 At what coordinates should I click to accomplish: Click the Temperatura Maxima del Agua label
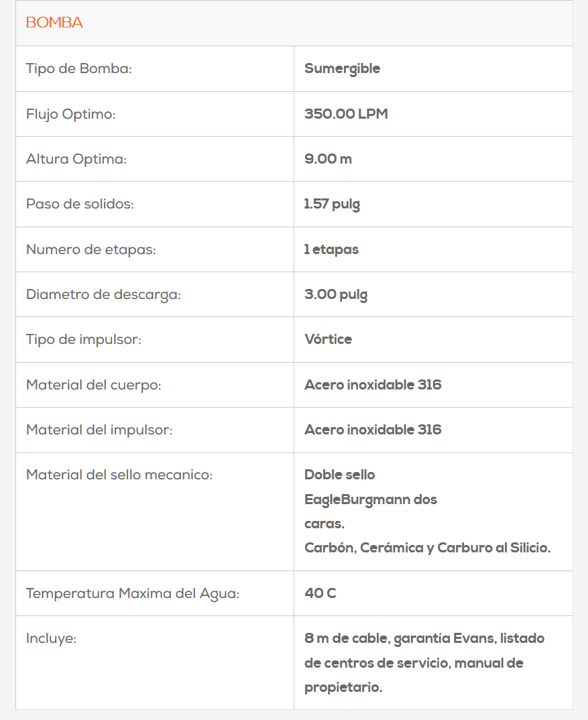pyautogui.click(x=132, y=593)
